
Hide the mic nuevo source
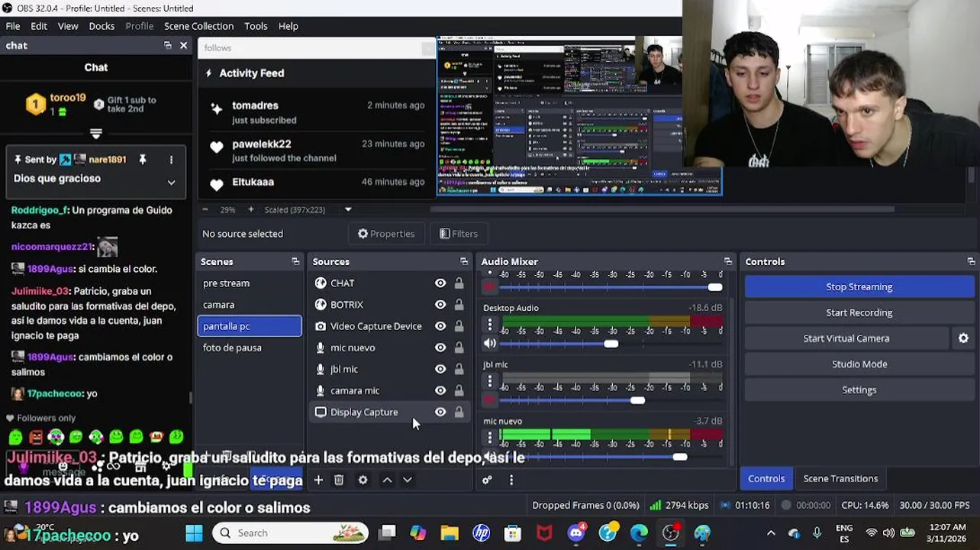pyautogui.click(x=440, y=348)
